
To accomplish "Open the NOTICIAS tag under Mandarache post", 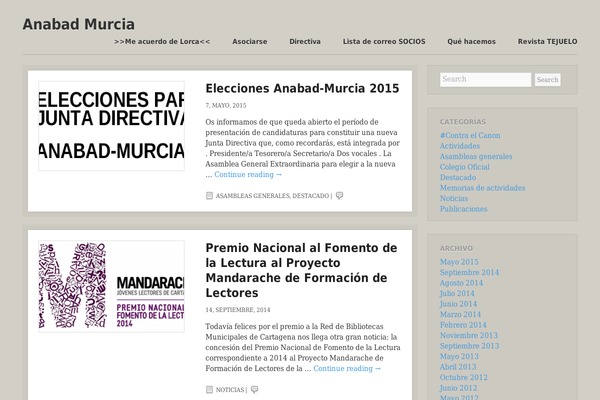I will click(230, 390).
